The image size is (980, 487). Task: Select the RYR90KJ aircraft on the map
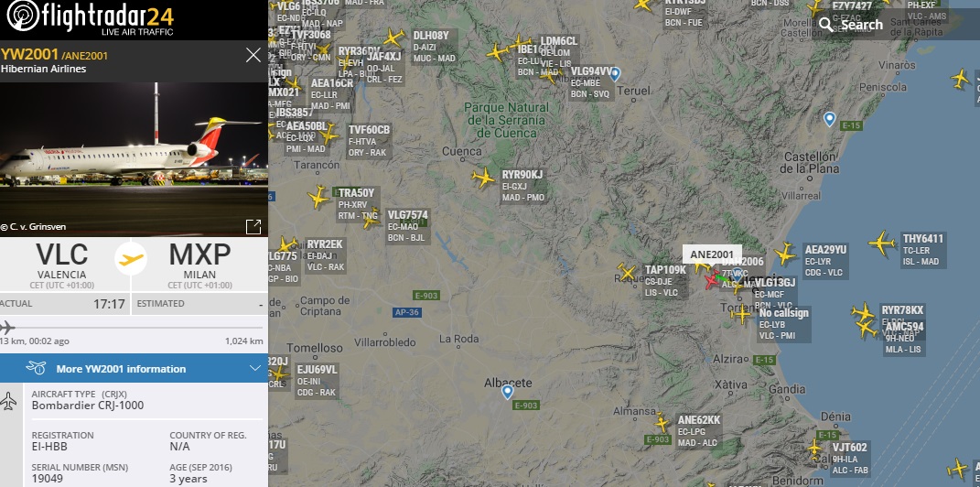(483, 178)
